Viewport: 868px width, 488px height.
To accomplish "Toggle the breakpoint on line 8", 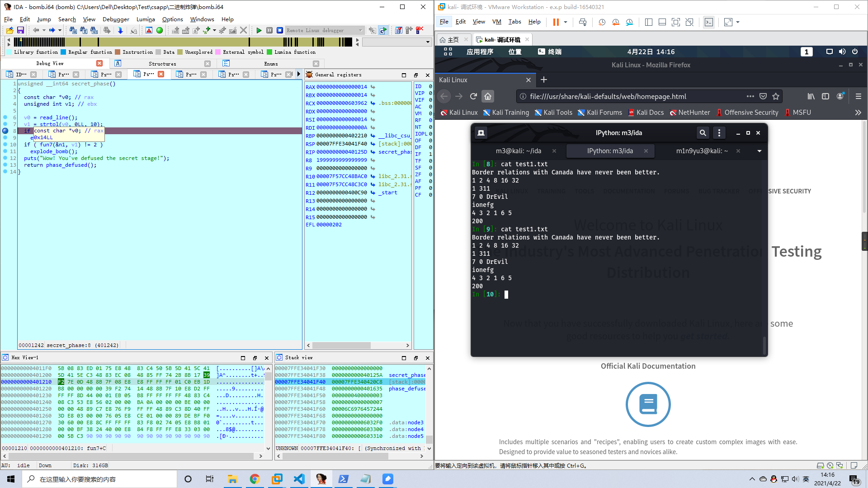I will [5, 131].
